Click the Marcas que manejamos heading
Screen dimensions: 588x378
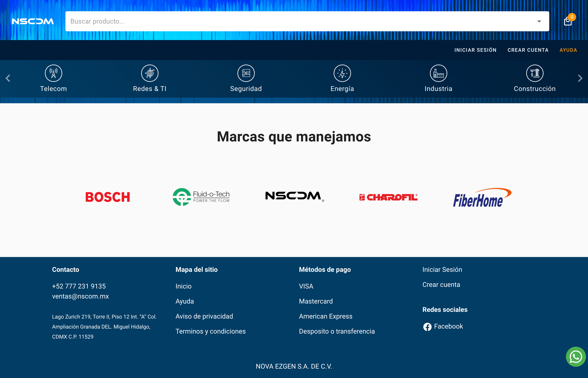coord(294,137)
